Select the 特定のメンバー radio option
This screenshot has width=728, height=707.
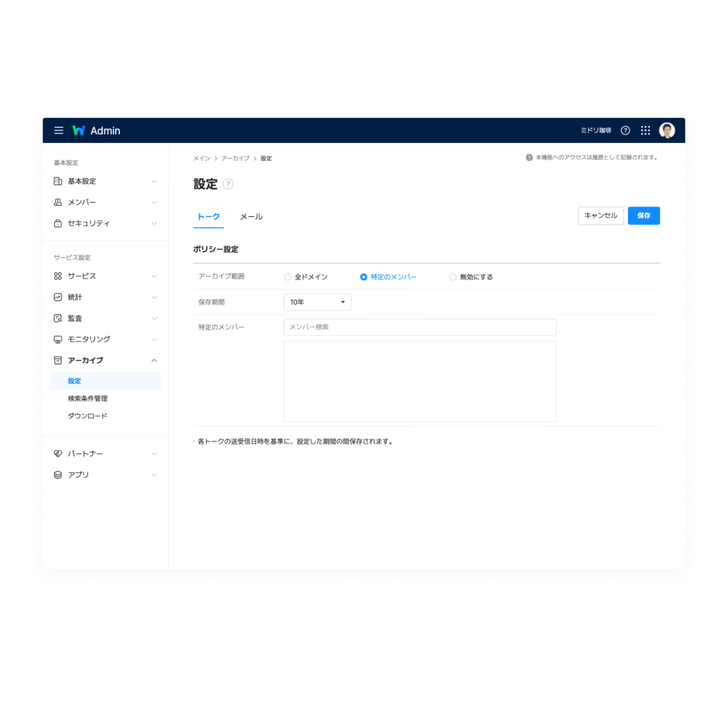[x=364, y=277]
